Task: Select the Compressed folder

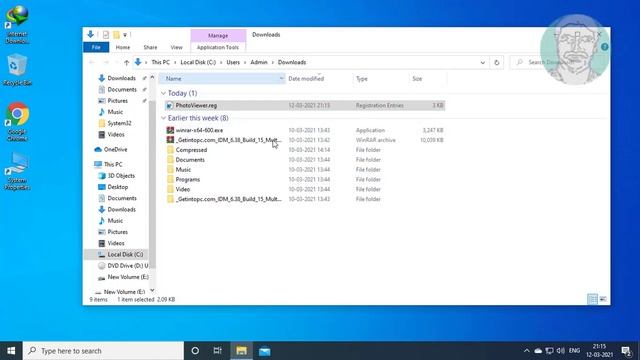Action: coord(304,150)
